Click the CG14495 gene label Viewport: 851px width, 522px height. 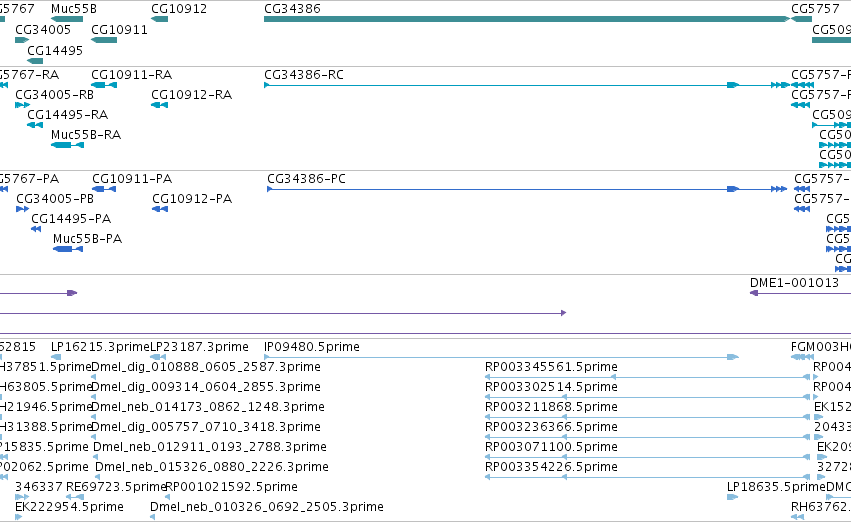point(55,50)
